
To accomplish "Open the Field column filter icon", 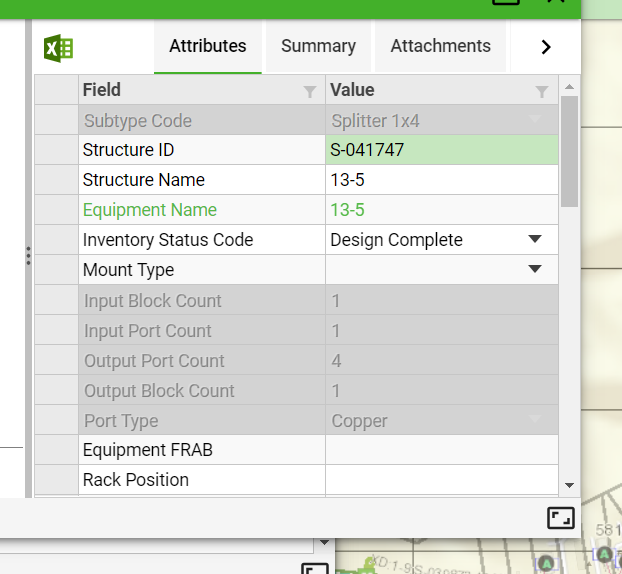I will tap(310, 91).
